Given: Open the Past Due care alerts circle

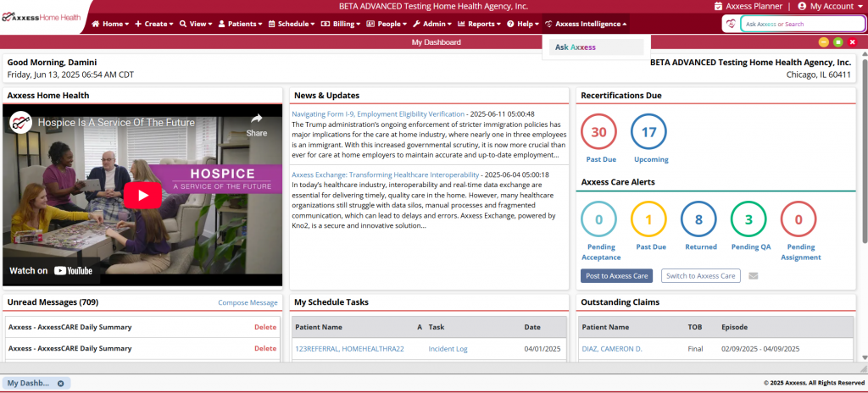Looking at the screenshot, I should tap(648, 219).
